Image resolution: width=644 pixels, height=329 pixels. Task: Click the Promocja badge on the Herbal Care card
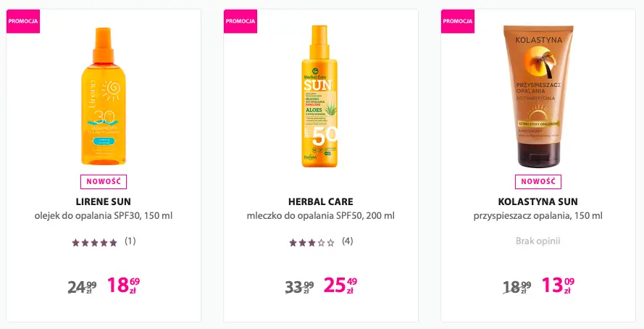pyautogui.click(x=241, y=21)
